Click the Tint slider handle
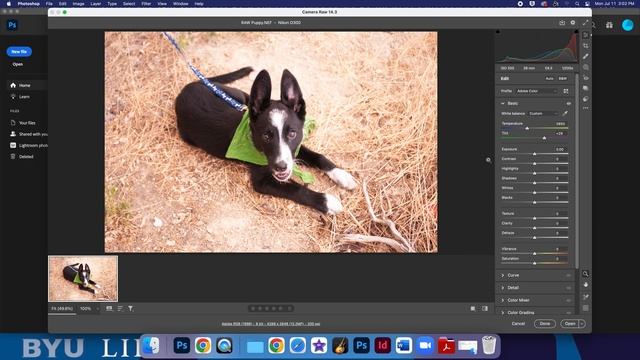Viewport: 640px width, 360px height. coord(544,138)
